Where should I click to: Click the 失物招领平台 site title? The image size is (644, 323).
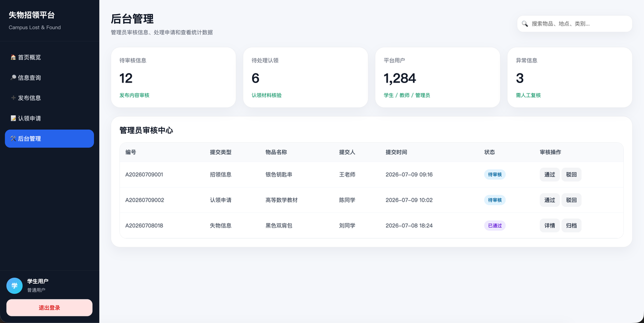[32, 15]
